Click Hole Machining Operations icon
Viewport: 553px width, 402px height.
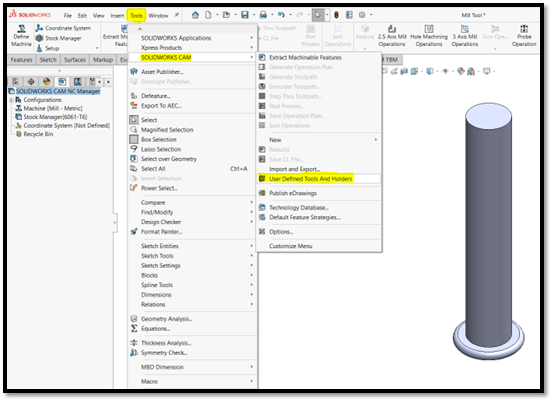click(429, 36)
